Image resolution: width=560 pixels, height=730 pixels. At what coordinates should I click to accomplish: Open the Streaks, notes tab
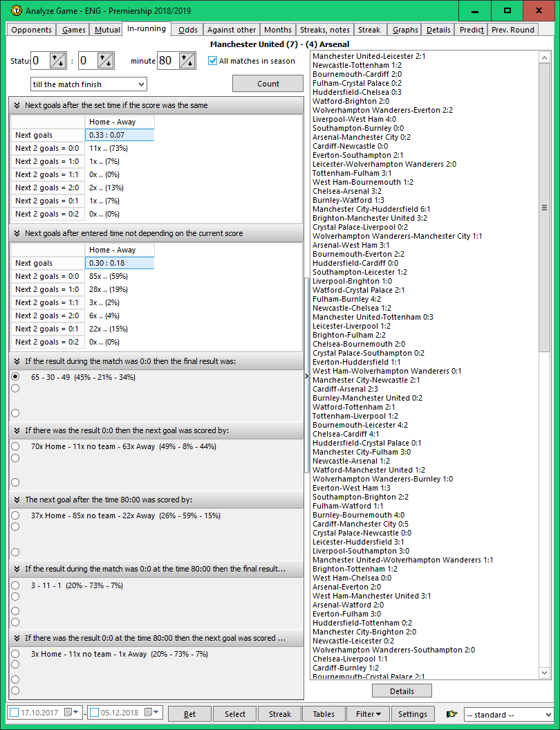point(324,30)
